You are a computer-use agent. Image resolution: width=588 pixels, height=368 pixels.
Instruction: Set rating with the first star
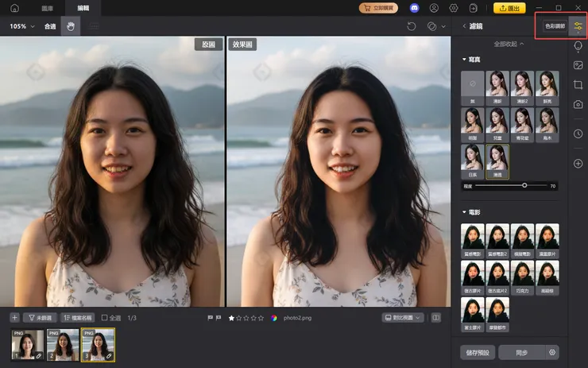pyautogui.click(x=231, y=318)
